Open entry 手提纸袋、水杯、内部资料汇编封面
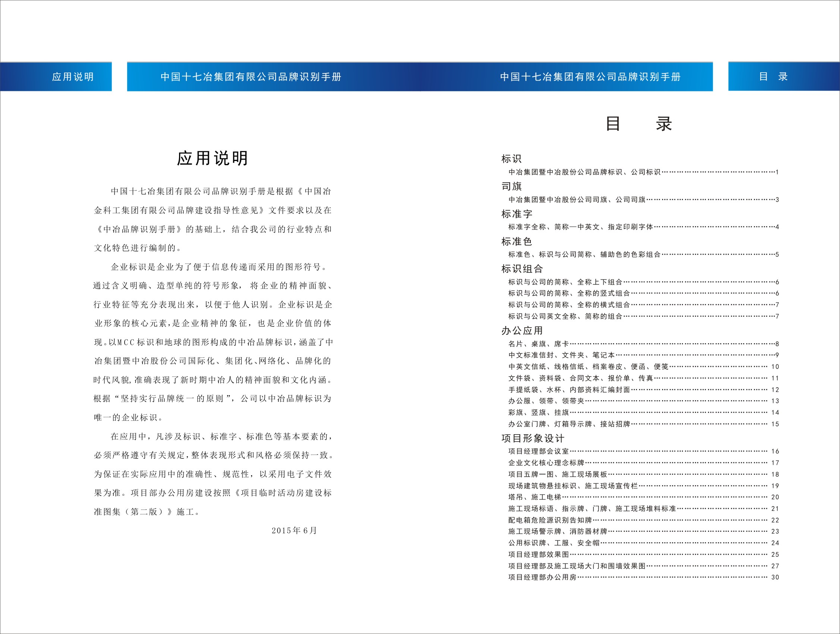 (x=644, y=390)
